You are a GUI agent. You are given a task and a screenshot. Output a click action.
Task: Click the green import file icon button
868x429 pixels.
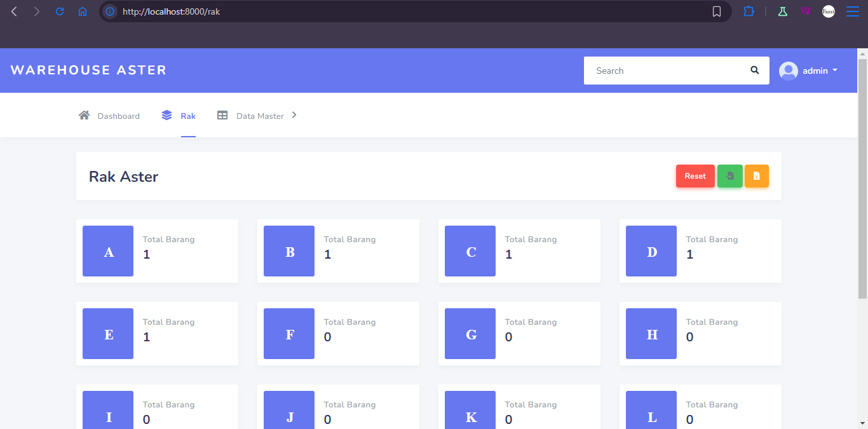729,176
